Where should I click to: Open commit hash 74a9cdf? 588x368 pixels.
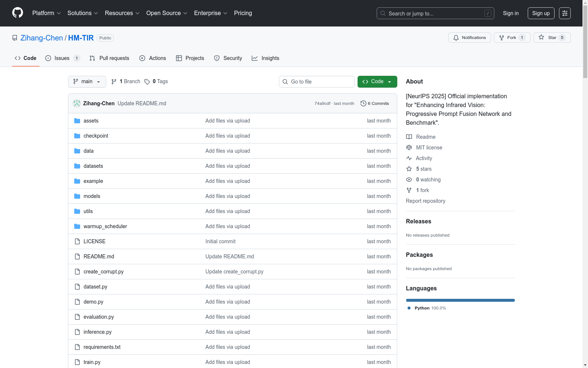[x=322, y=103]
